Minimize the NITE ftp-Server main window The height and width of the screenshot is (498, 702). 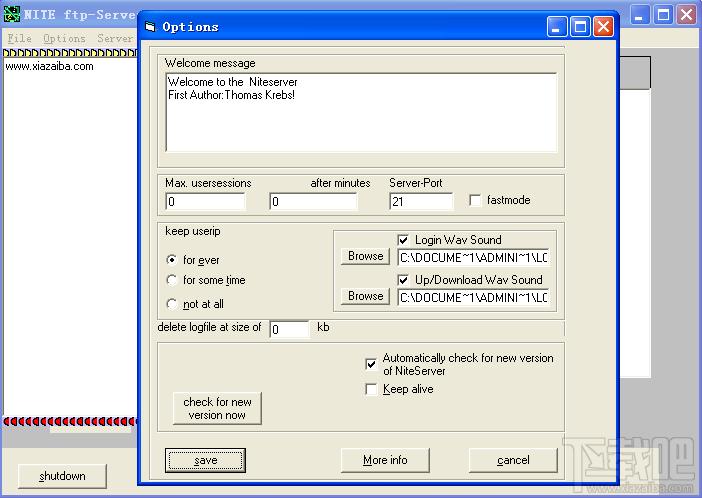pos(640,15)
